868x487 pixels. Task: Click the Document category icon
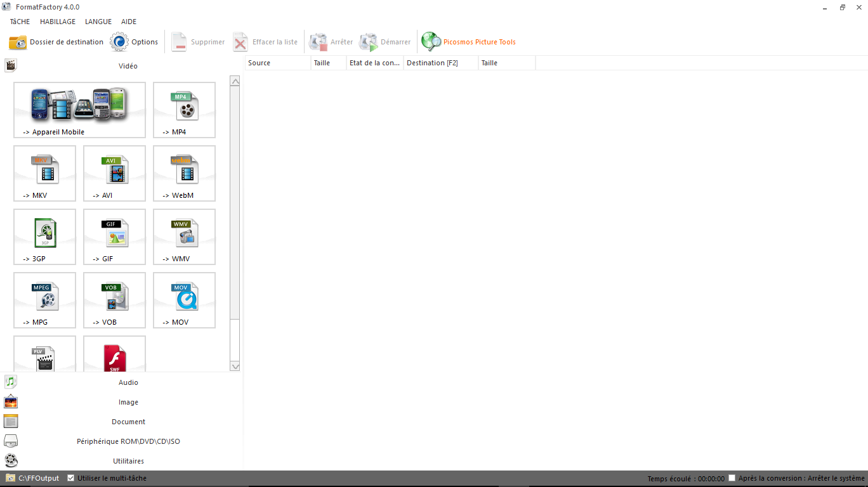pyautogui.click(x=11, y=422)
